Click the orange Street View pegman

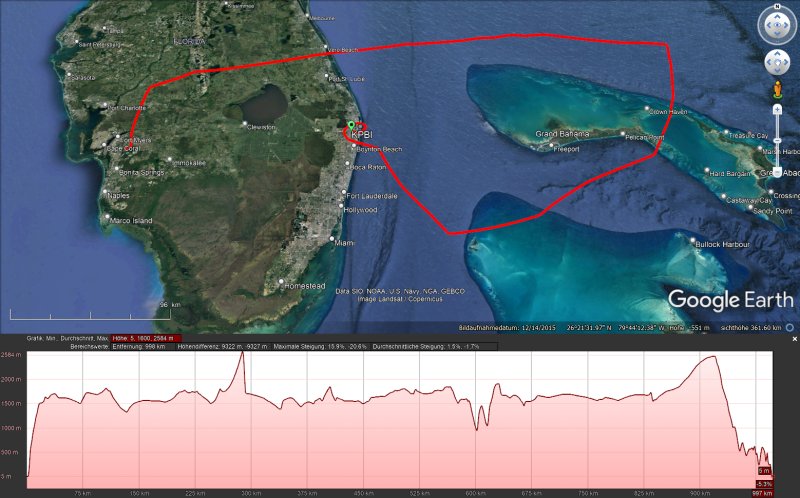tap(777, 90)
